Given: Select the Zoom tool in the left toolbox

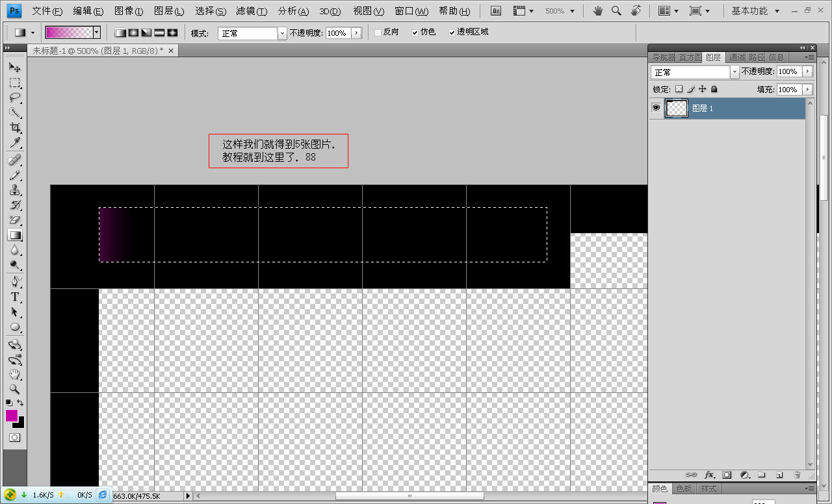Looking at the screenshot, I should (x=15, y=390).
